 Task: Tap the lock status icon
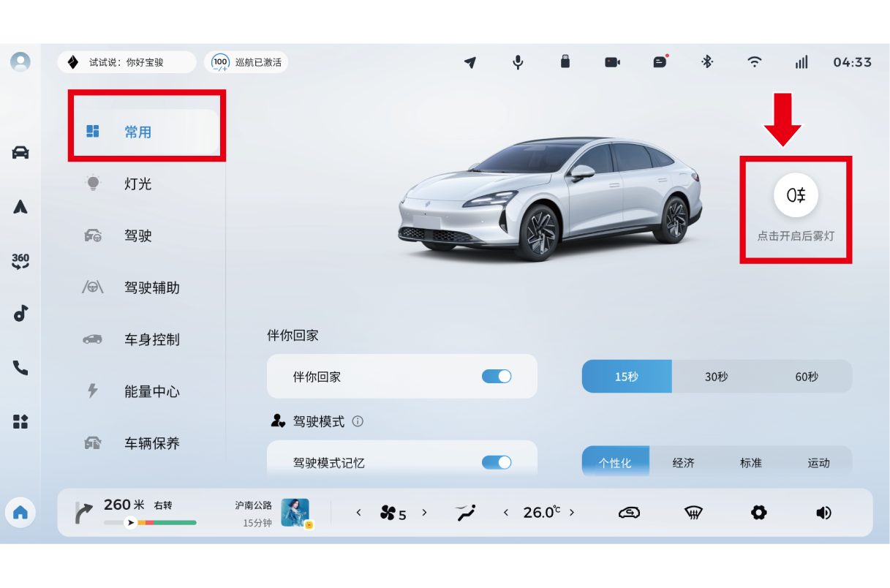[565, 61]
